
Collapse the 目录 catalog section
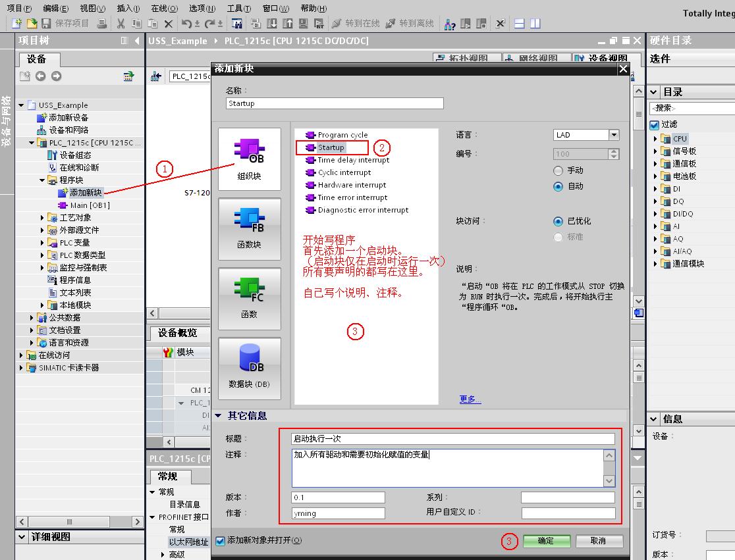point(653,91)
